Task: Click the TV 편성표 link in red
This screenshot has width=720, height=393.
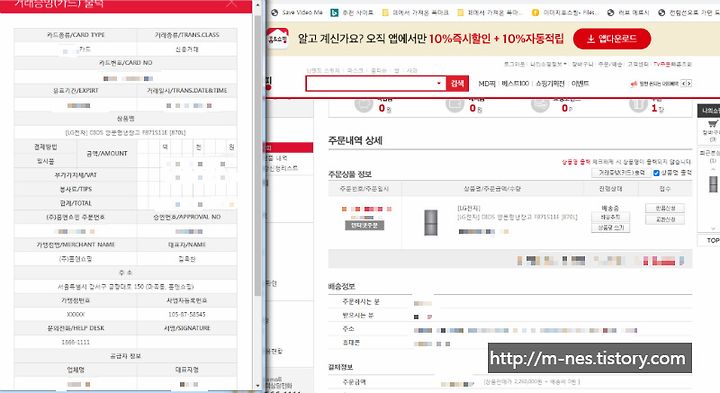Action: 673,64
